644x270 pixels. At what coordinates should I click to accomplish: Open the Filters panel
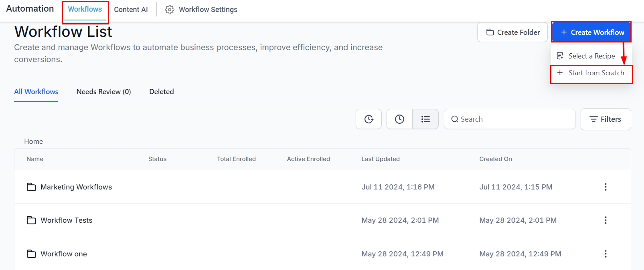pos(606,119)
